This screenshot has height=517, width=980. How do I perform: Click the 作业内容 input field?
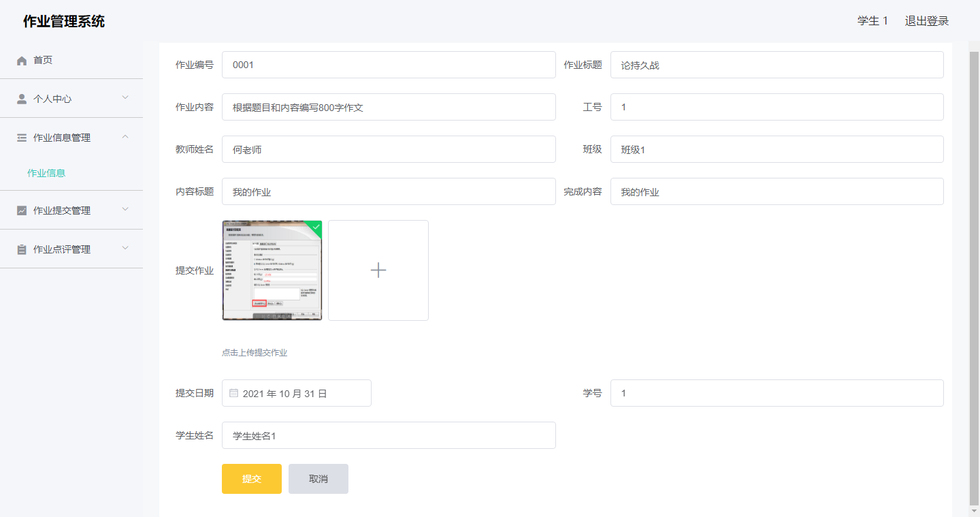[389, 107]
